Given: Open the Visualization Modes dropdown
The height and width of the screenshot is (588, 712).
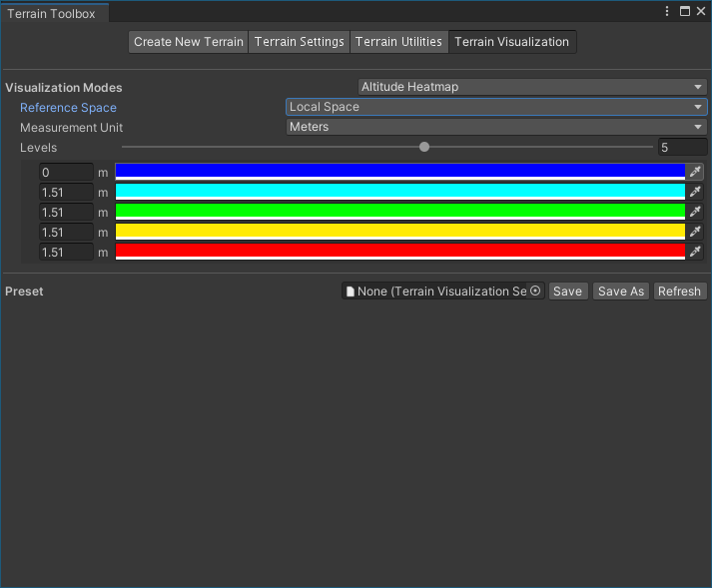Looking at the screenshot, I should click(x=531, y=87).
